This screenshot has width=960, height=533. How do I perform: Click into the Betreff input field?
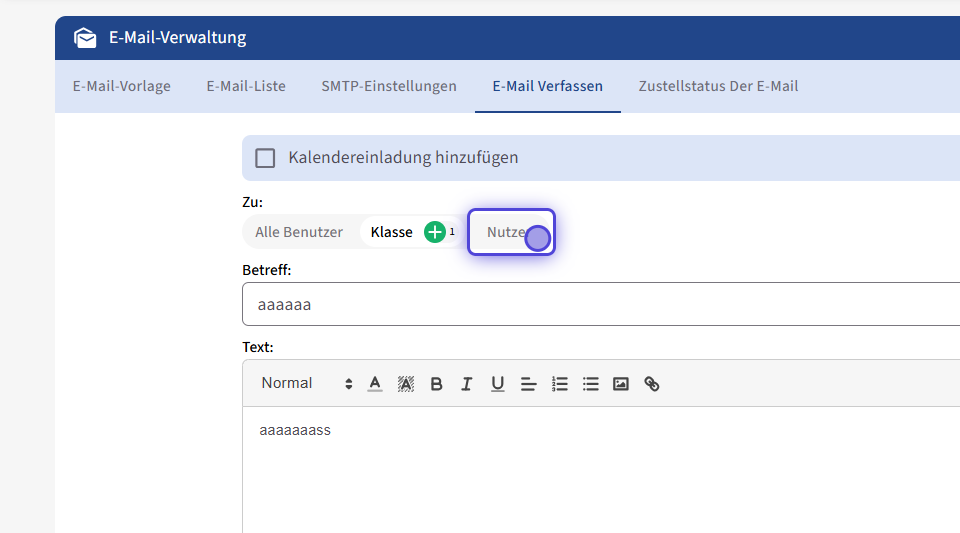point(600,304)
